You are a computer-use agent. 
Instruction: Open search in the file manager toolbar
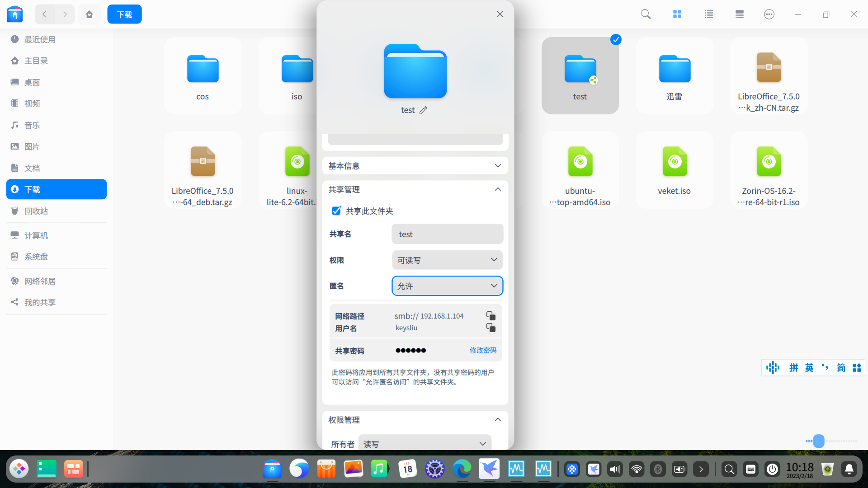pyautogui.click(x=645, y=14)
